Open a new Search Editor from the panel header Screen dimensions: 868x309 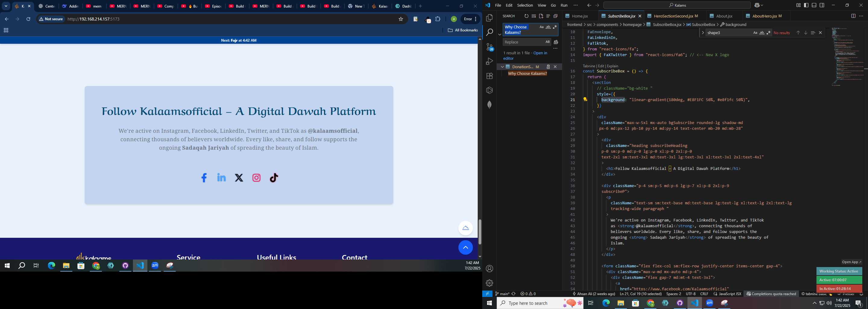(541, 16)
